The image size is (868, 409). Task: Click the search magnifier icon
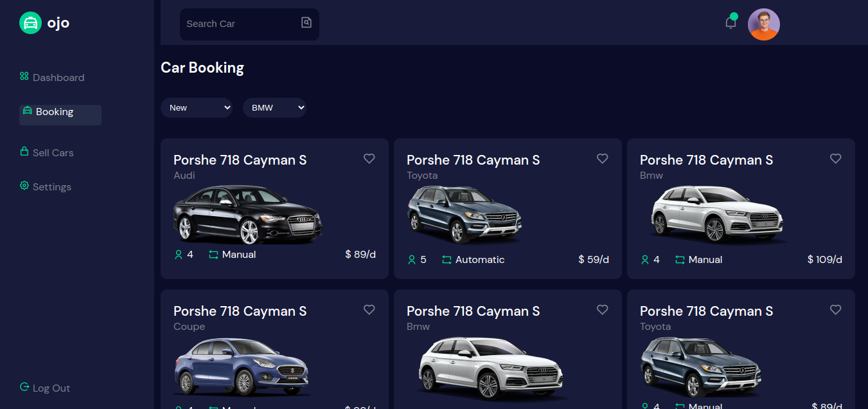306,23
